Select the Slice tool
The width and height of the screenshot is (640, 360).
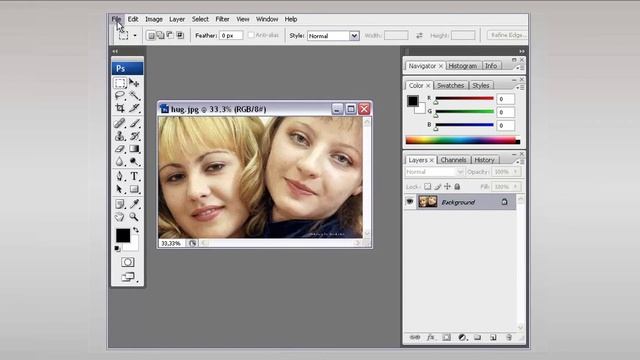[134, 108]
